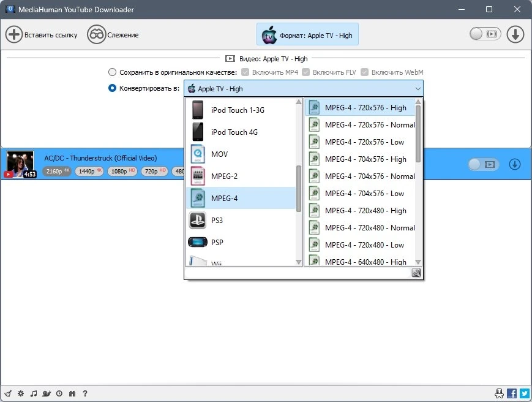Click the category list scrollbar thumb

pyautogui.click(x=299, y=189)
